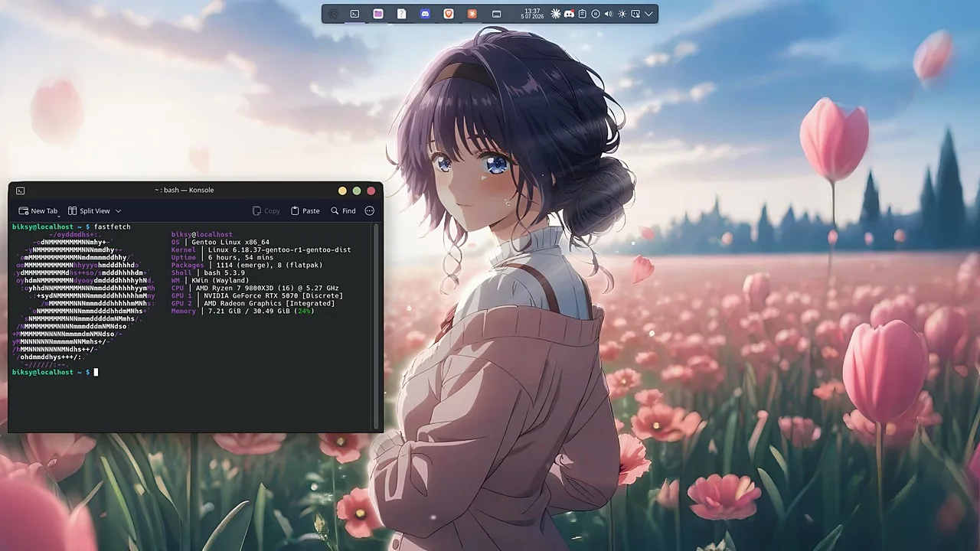Click the 'biksy@localhost' header in fastfetch output
The image size is (980, 551).
201,234
